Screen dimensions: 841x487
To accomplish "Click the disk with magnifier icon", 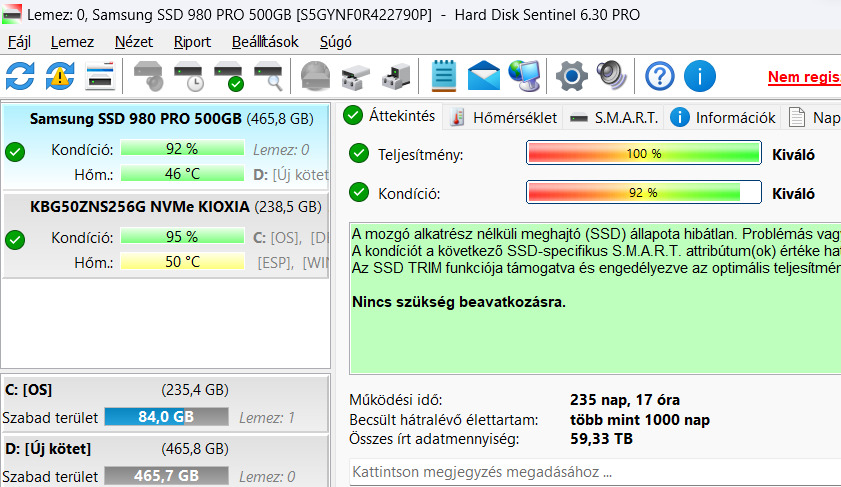I will coord(268,75).
